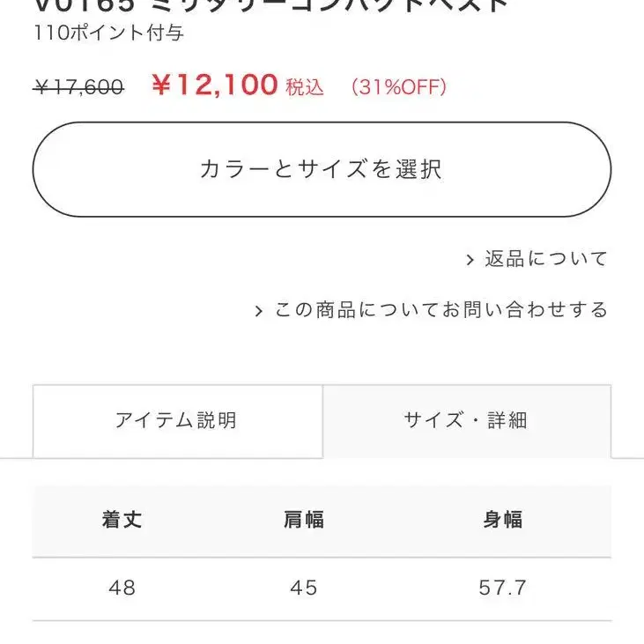The image size is (644, 644).
Task: Click the V0165 product code
Action: 85,5
